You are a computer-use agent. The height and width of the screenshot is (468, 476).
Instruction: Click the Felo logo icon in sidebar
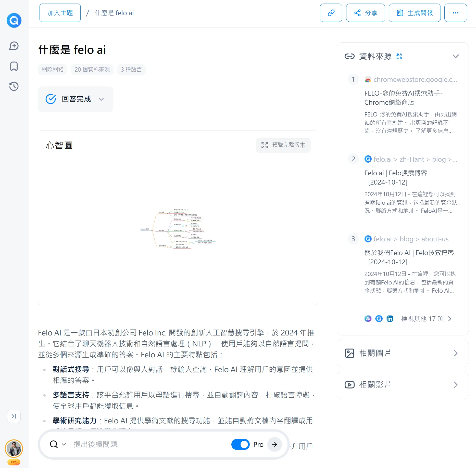click(14, 20)
